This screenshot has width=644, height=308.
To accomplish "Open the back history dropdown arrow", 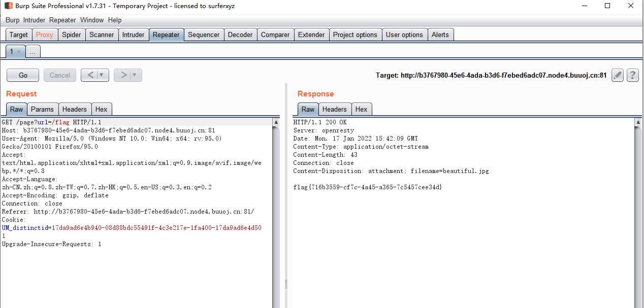I will point(103,75).
